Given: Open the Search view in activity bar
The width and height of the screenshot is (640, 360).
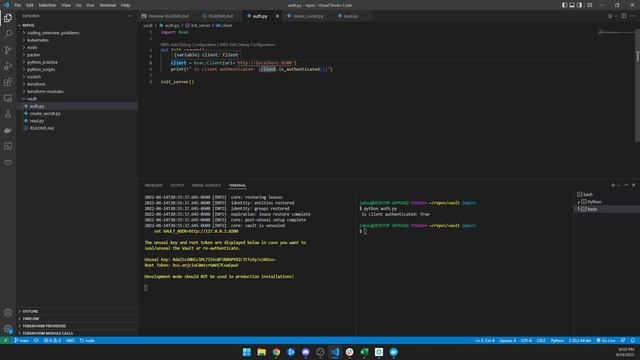Looking at the screenshot, I should click(8, 34).
